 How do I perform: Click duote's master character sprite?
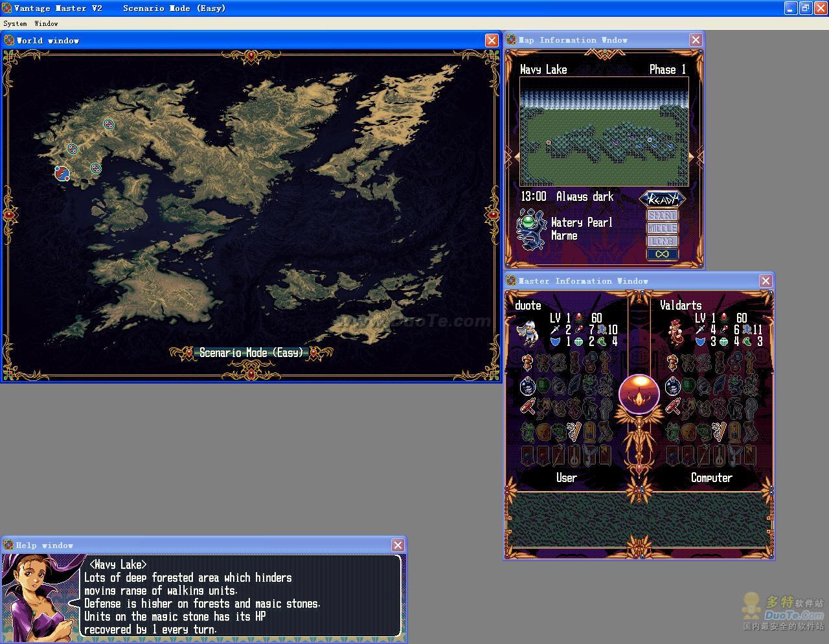coord(528,334)
